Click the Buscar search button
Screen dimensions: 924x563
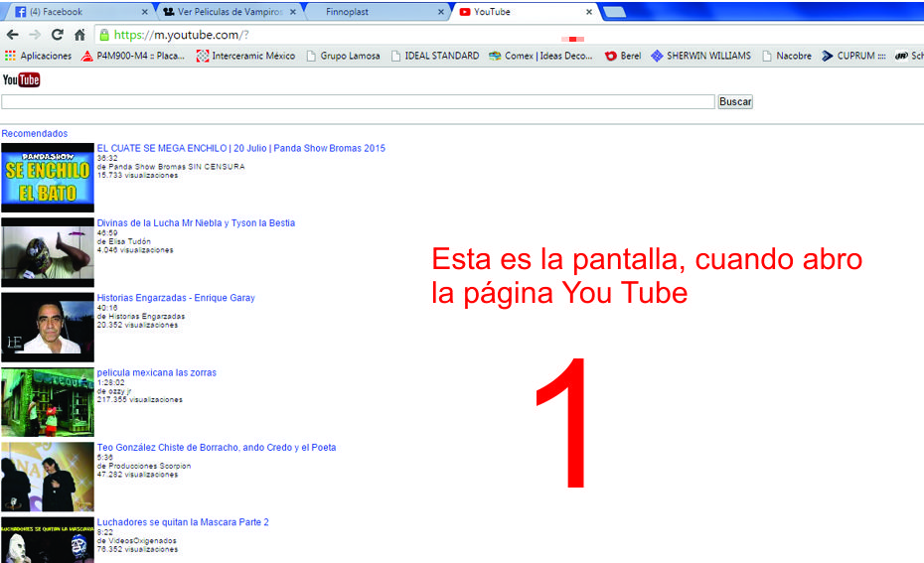[x=735, y=101]
